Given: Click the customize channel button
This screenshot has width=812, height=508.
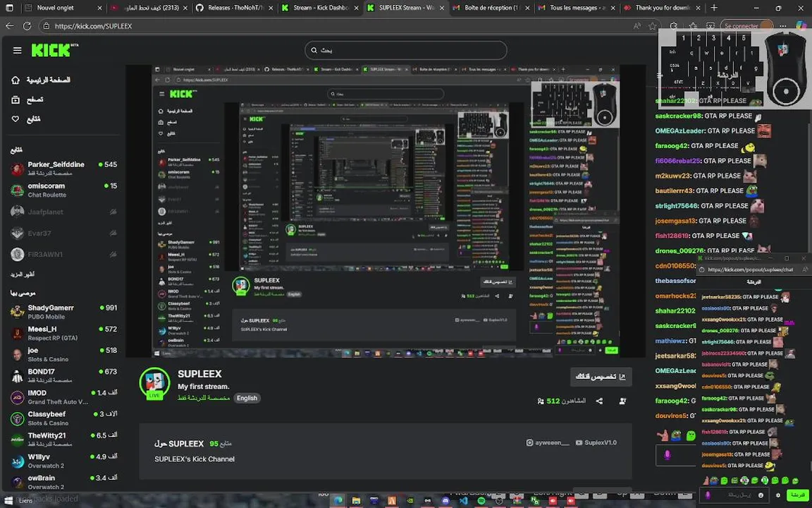Looking at the screenshot, I should pyautogui.click(x=601, y=377).
